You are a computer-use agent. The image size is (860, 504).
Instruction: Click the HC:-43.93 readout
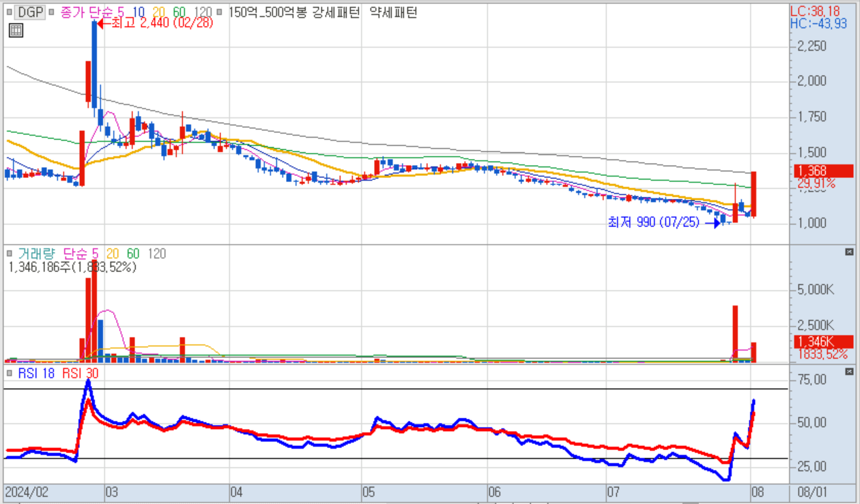pyautogui.click(x=818, y=24)
